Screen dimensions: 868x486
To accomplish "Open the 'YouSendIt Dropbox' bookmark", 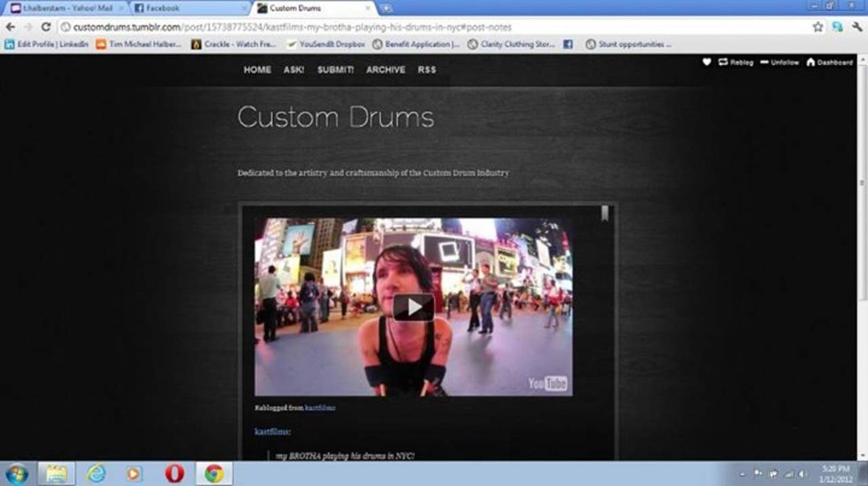I will (x=326, y=44).
